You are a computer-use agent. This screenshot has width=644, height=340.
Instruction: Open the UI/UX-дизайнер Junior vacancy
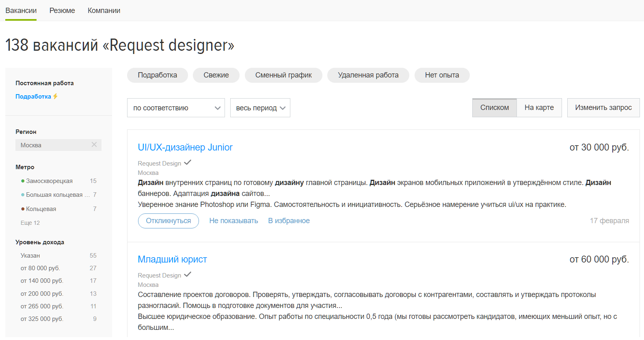(x=185, y=147)
